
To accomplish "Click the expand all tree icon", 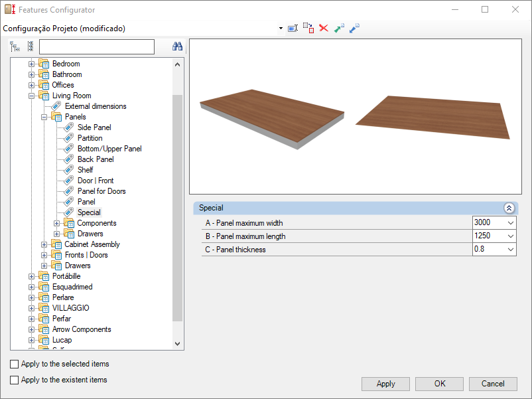I will 15,46.
